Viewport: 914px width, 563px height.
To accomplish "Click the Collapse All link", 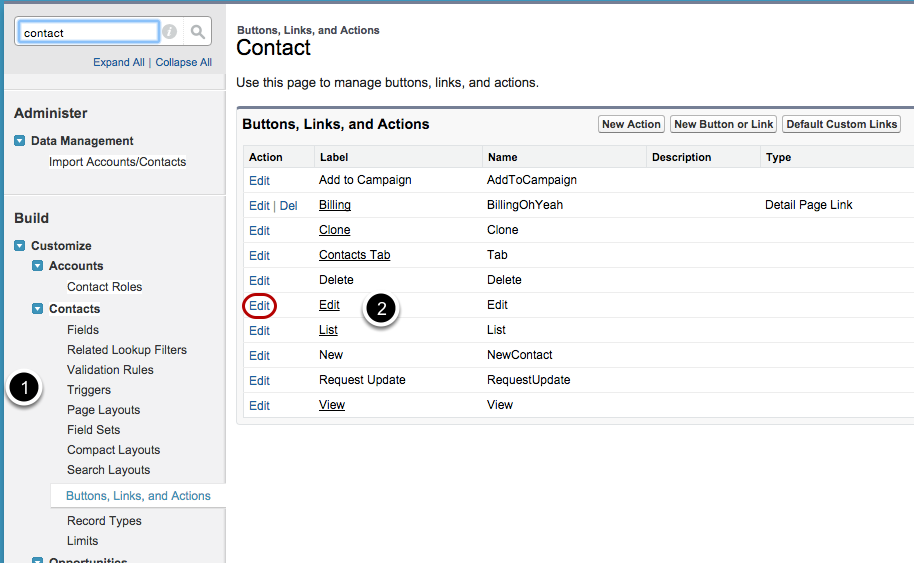I will click(x=183, y=62).
